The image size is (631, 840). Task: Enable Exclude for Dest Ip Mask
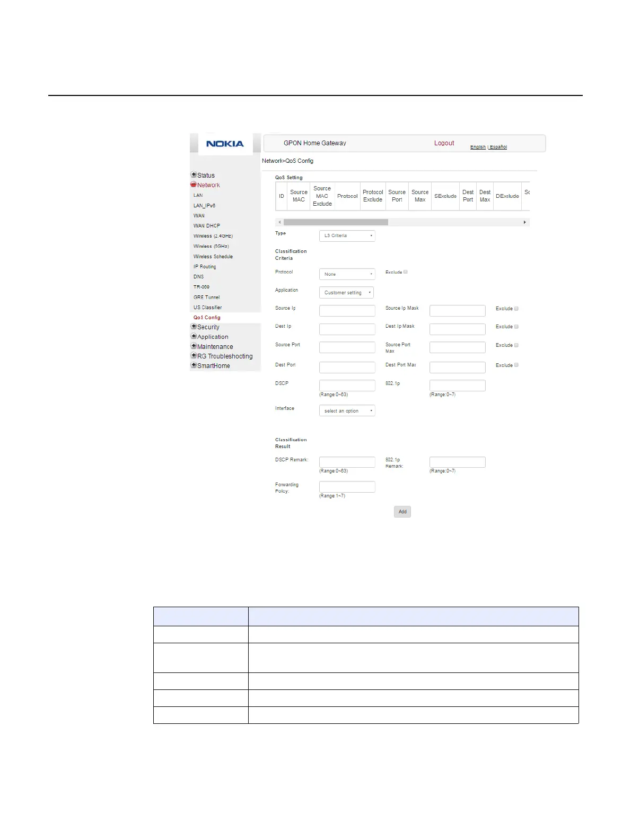(x=516, y=327)
